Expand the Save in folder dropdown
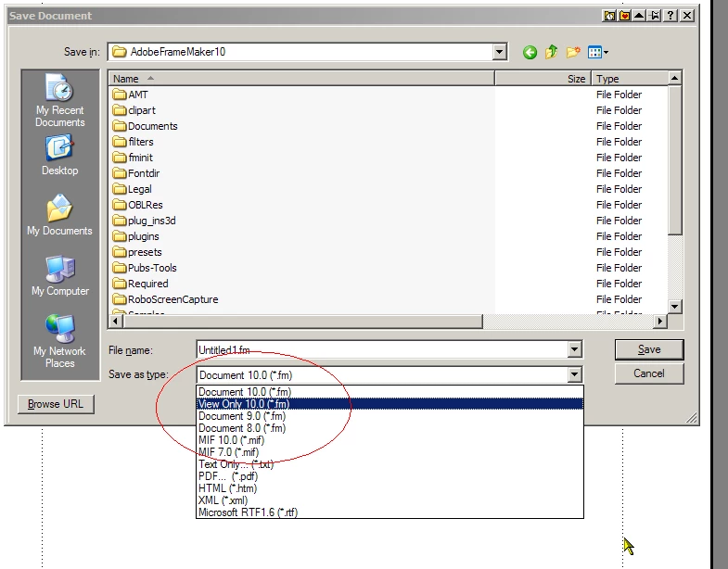This screenshot has width=728, height=569. click(x=499, y=52)
